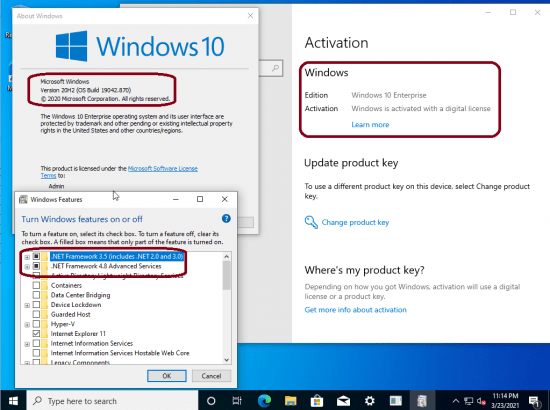The height and width of the screenshot is (410, 550).
Task: Enable Internet Information Services checkbox
Action: click(x=36, y=343)
